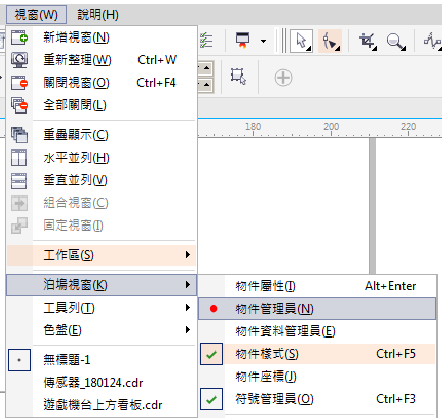Click the 重新整理 window icon
Image resolution: width=442 pixels, height=418 pixels.
click(x=19, y=60)
